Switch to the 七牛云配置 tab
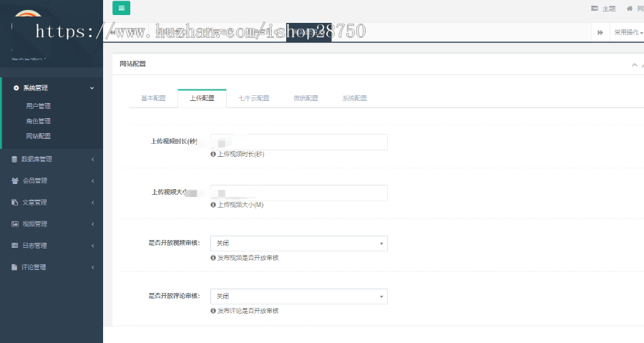Screen dimensions: 644x343 click(254, 98)
